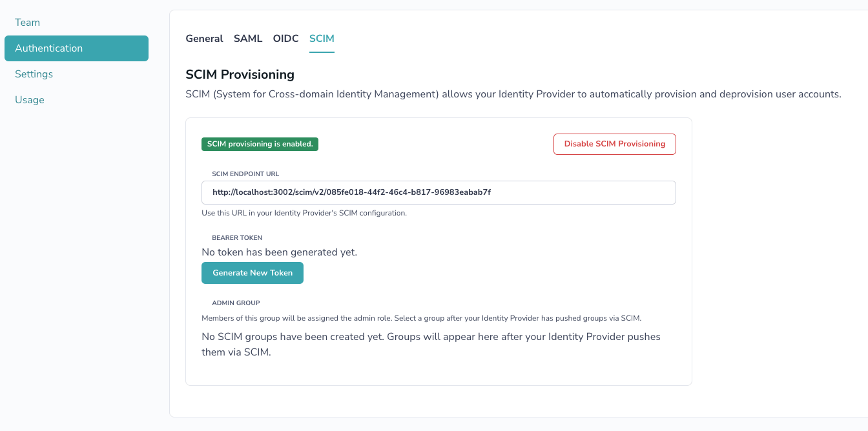Click the SCIM groups placeholder message

tap(431, 343)
